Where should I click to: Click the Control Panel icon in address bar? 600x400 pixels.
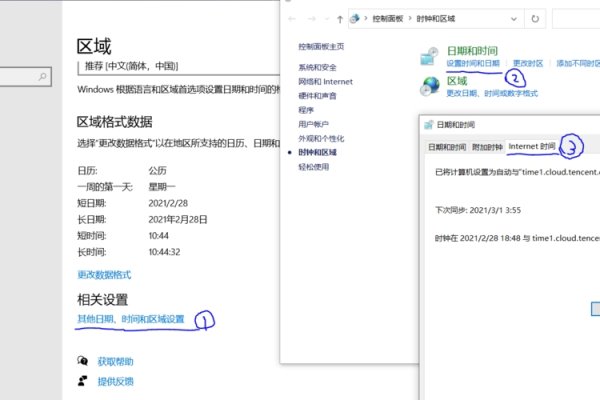tap(355, 18)
